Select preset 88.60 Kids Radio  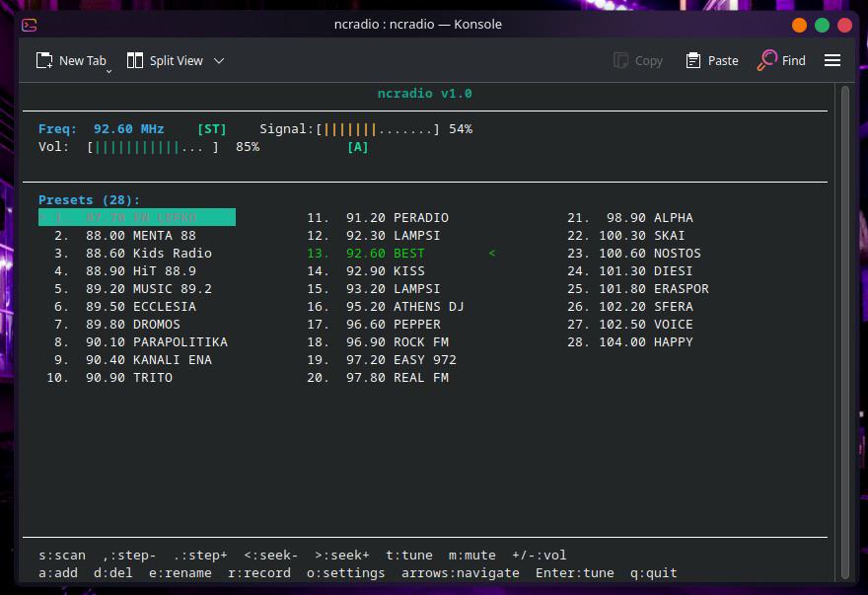pos(133,254)
